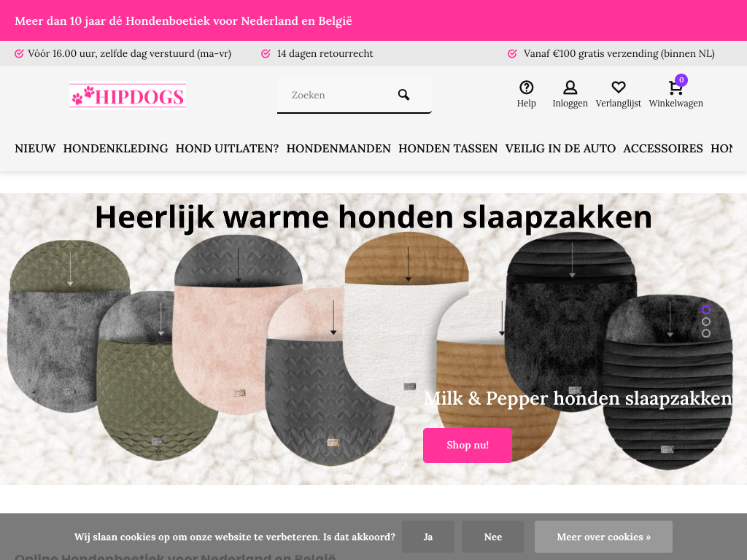
Task: Click the checkmark icon beside 14 dagen retourrecht
Action: click(x=266, y=54)
